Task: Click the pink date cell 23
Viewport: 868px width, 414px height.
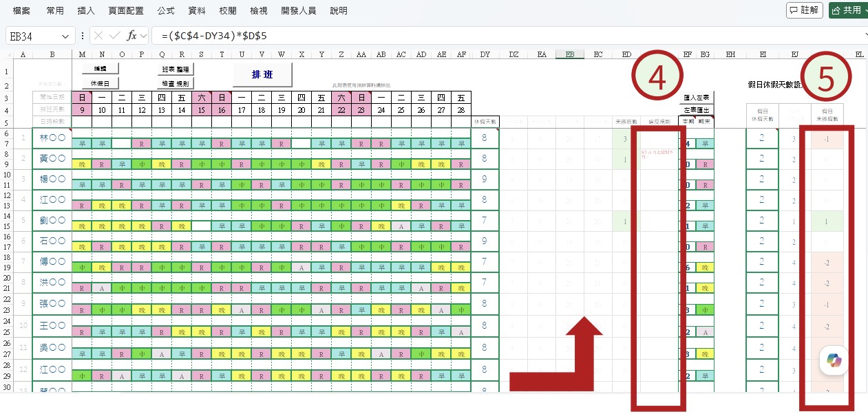Action: (x=361, y=110)
